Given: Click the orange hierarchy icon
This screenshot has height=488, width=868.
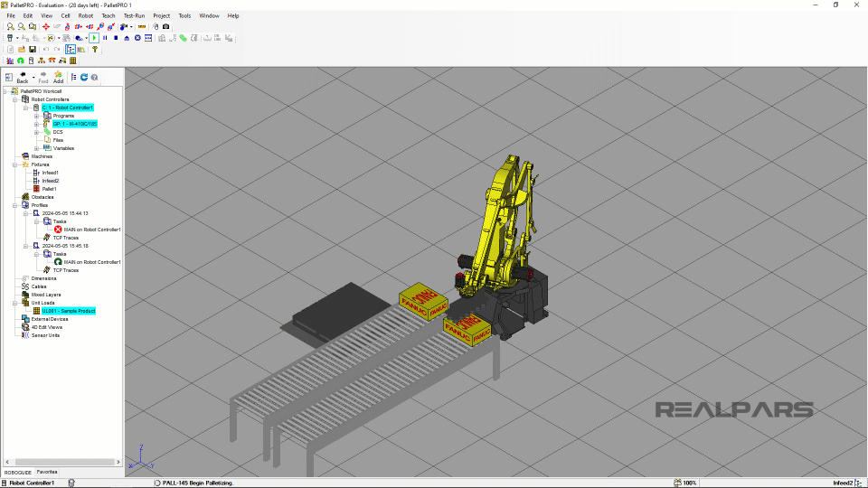Looking at the screenshot, I should pos(42,61).
